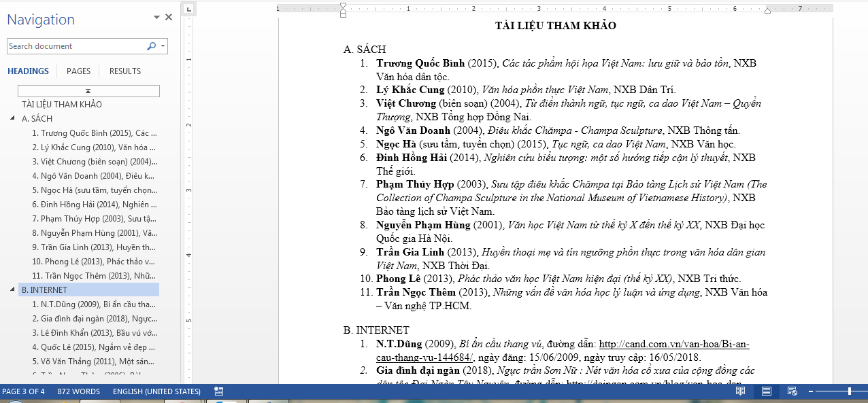Click 'A. SÁCH' heading in document body
The width and height of the screenshot is (868, 403).
[x=365, y=50]
